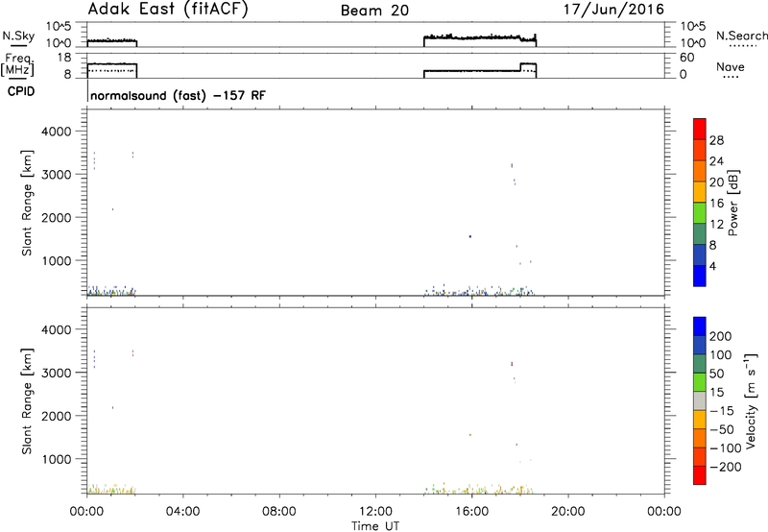
Task: Click the '2000' tick on velocity panel
Action: point(59,416)
